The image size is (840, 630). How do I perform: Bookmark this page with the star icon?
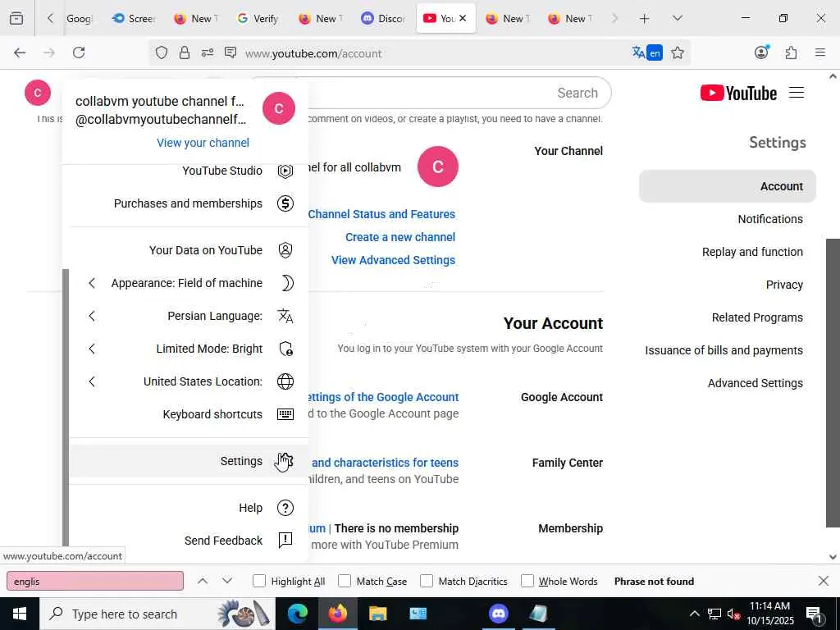click(677, 52)
